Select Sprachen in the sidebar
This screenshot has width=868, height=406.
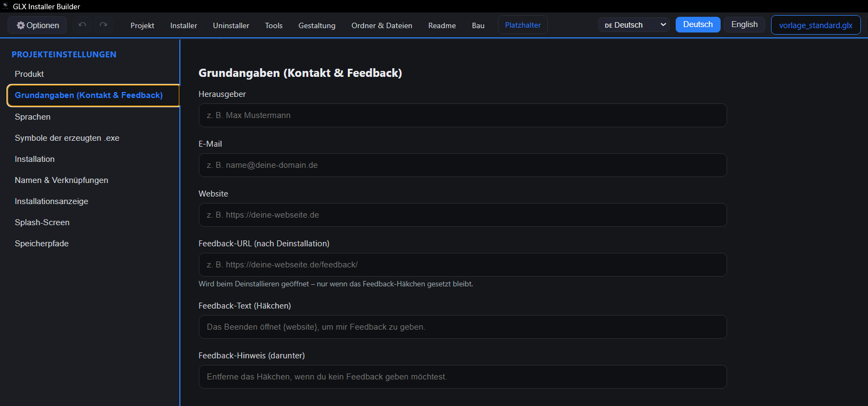(93, 117)
